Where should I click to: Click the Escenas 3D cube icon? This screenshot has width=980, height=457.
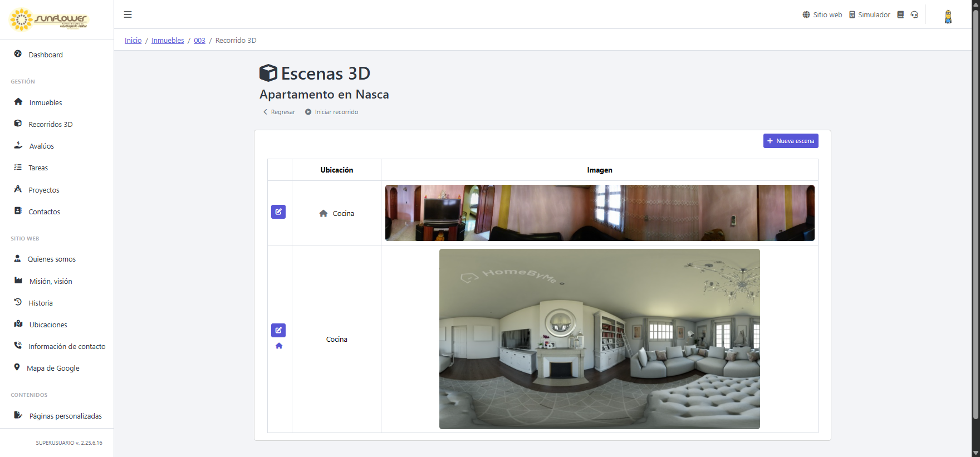pos(268,73)
